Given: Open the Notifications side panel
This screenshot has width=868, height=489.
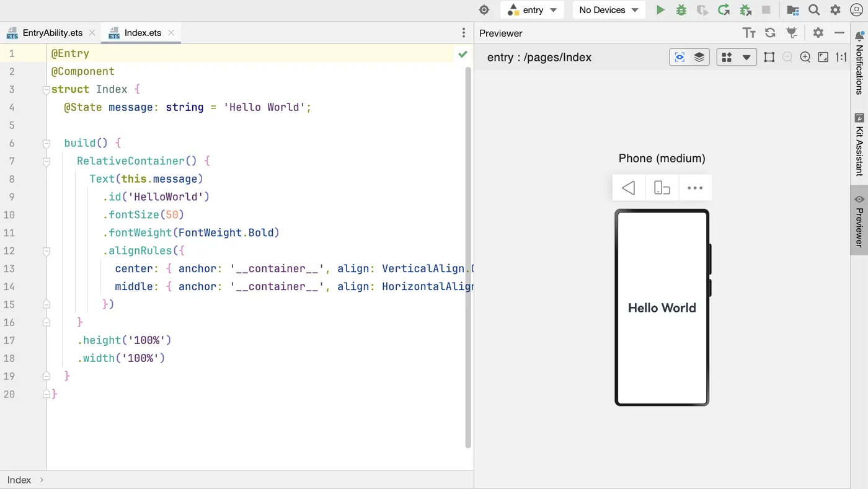Looking at the screenshot, I should tap(859, 63).
